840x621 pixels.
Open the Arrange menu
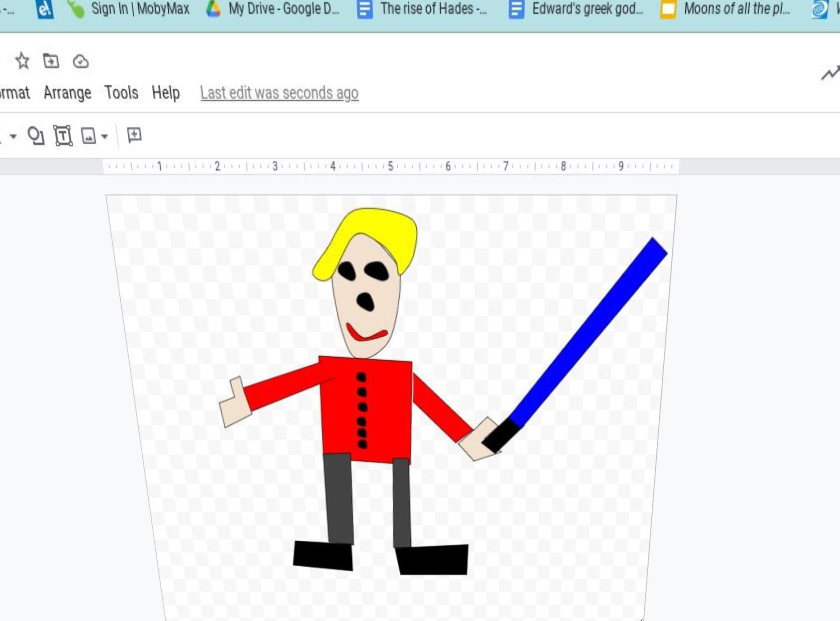pyautogui.click(x=67, y=93)
